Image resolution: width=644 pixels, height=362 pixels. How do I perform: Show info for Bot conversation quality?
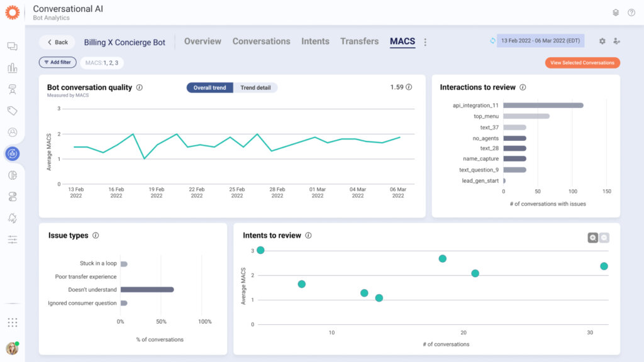tap(140, 87)
